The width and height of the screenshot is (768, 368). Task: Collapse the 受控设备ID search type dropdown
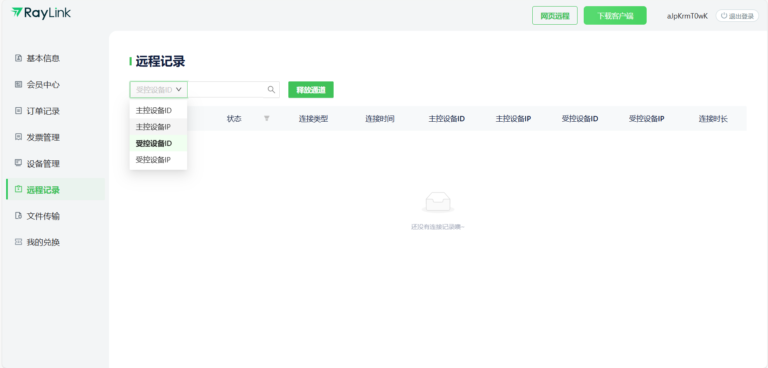pyautogui.click(x=158, y=90)
